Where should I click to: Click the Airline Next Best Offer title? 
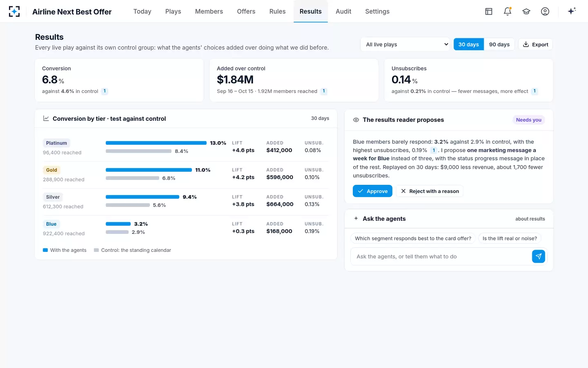[x=72, y=12]
